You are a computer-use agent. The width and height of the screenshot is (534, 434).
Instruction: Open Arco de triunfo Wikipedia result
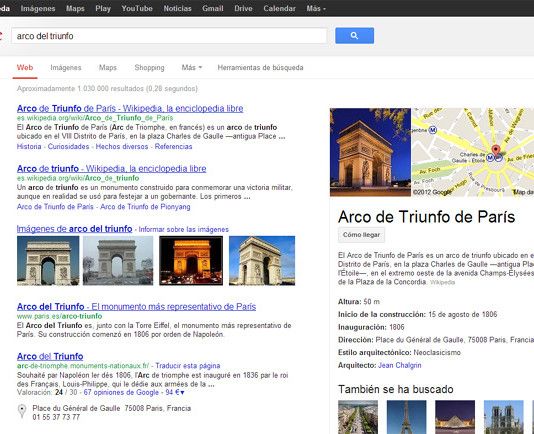click(x=111, y=169)
